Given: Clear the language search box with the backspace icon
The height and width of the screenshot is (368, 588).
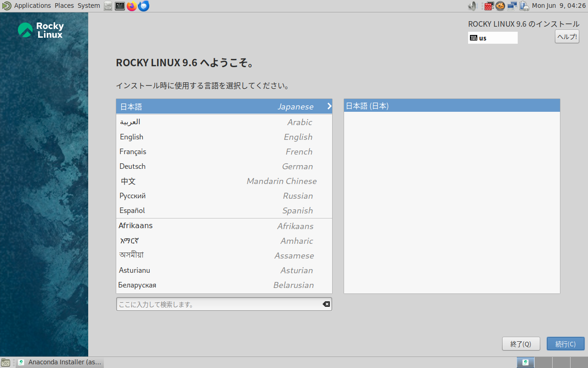Looking at the screenshot, I should (x=326, y=304).
